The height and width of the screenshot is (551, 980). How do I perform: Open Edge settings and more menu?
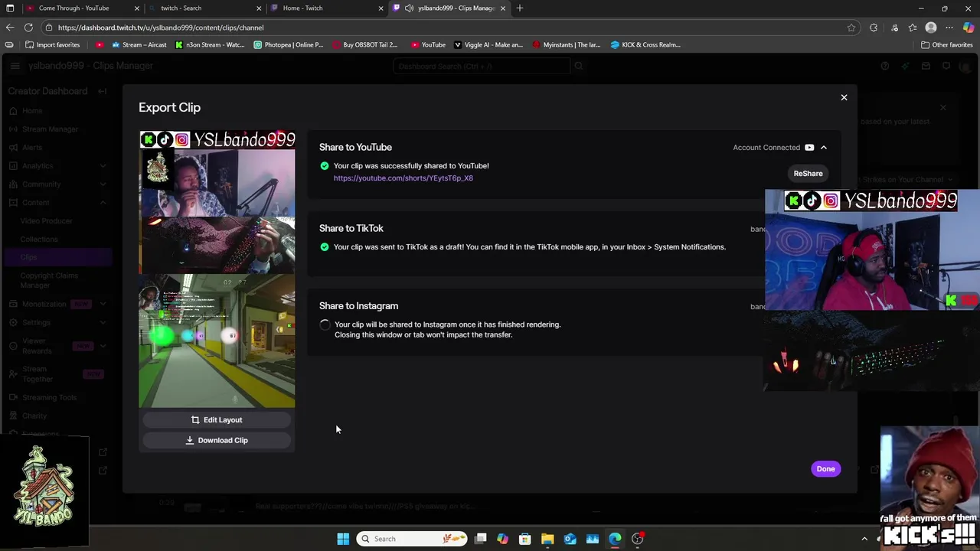tap(950, 28)
